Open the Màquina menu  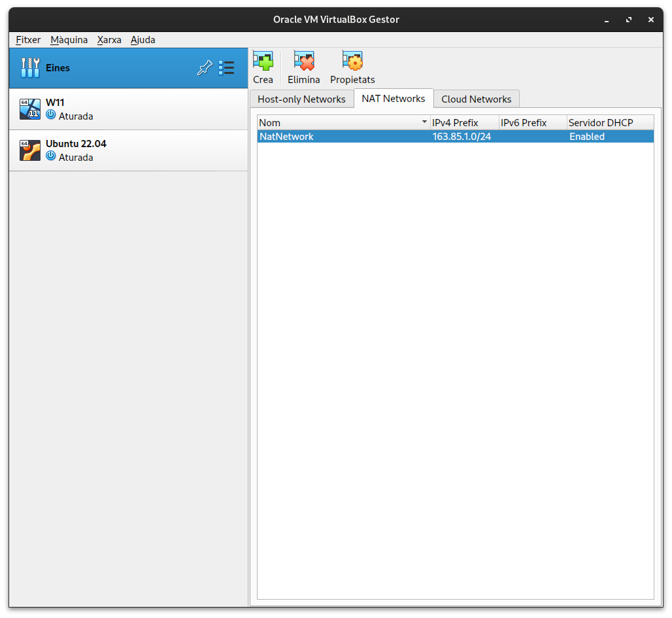tap(69, 40)
